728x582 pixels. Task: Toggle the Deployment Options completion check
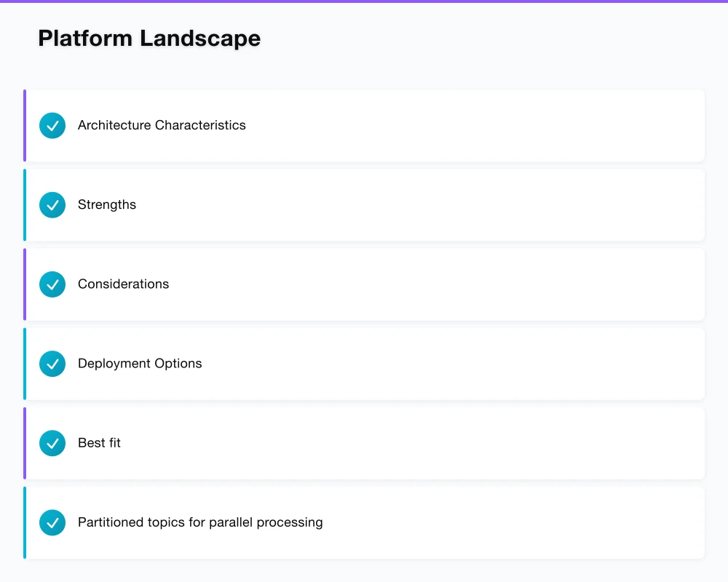pos(52,363)
